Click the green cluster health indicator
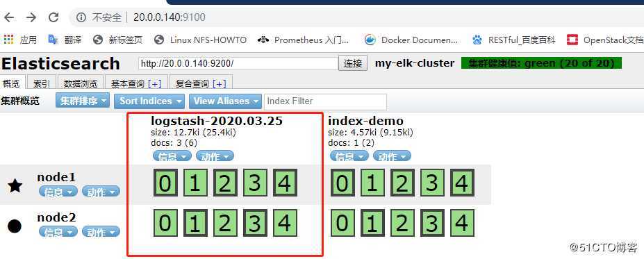 [x=541, y=63]
